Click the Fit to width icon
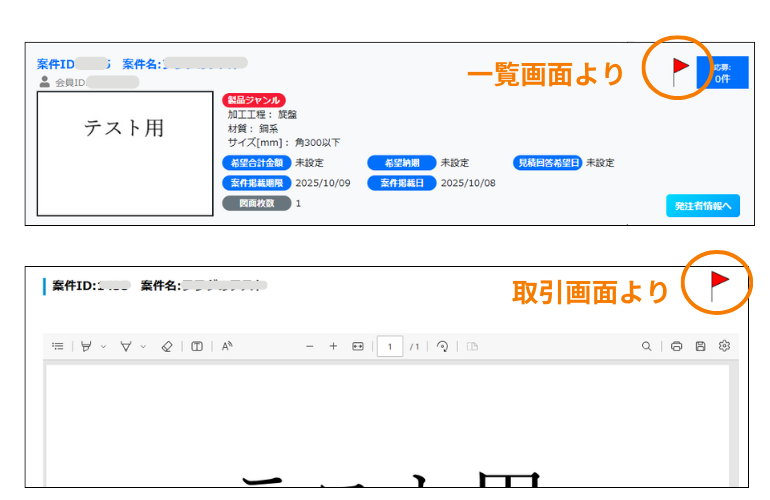770x500 pixels. [358, 346]
